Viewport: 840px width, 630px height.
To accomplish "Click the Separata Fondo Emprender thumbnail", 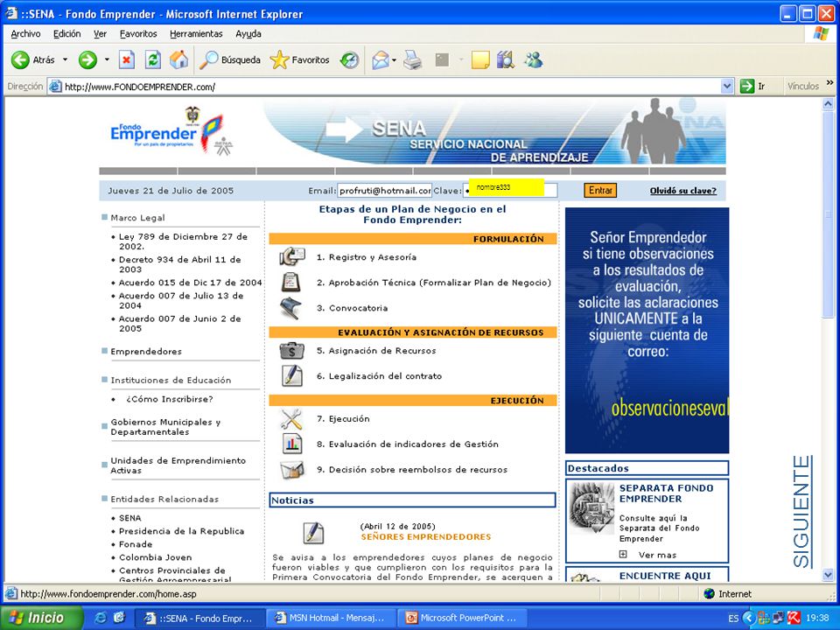I will (592, 507).
